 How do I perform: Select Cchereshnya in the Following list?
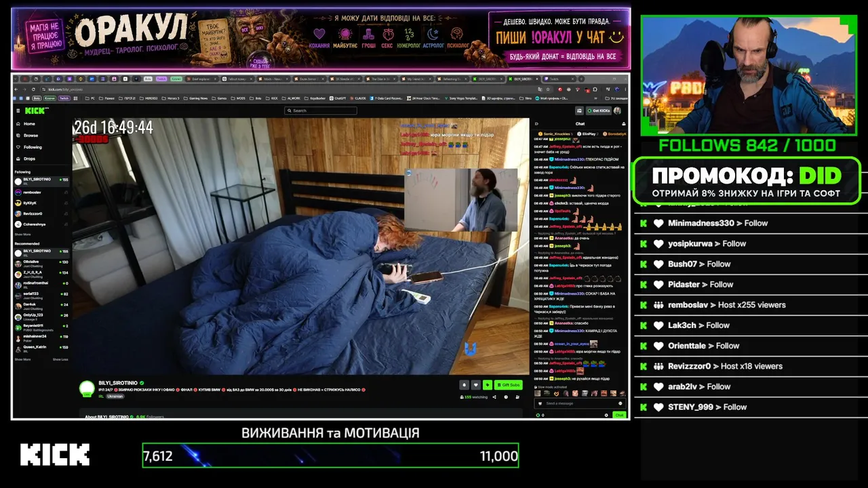coord(42,224)
